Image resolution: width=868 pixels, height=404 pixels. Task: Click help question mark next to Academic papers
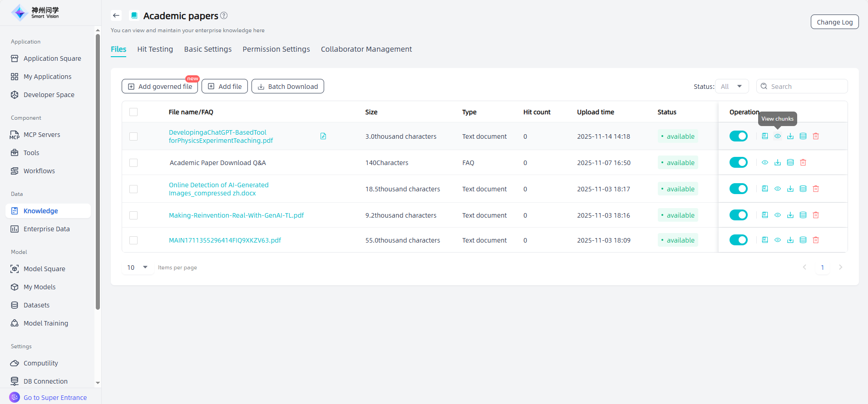224,15
